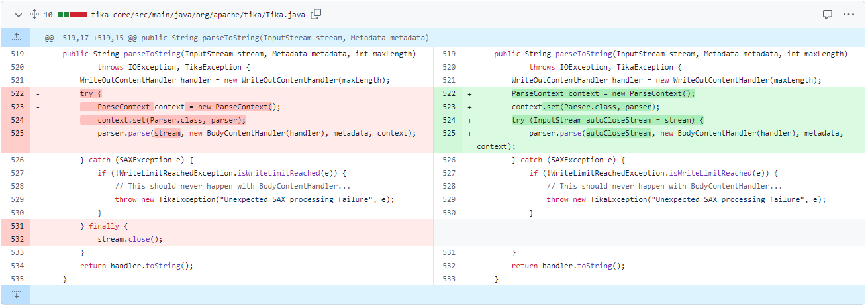Viewport: 868px width, 306px height.
Task: Select right line number 525
Action: tap(449, 133)
